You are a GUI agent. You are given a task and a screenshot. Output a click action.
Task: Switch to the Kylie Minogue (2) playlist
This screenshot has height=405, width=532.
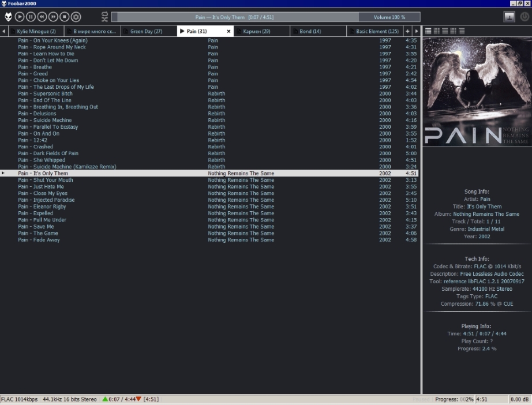(x=36, y=31)
